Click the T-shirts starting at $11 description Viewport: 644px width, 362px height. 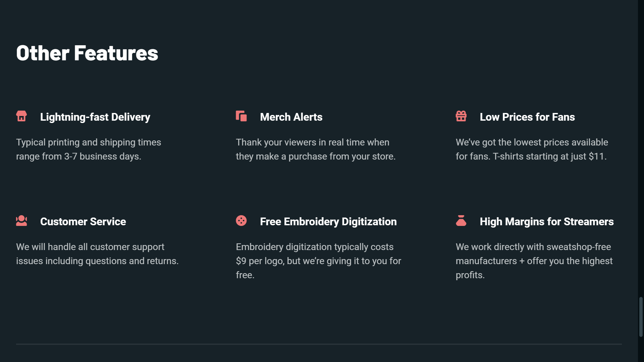point(532,149)
